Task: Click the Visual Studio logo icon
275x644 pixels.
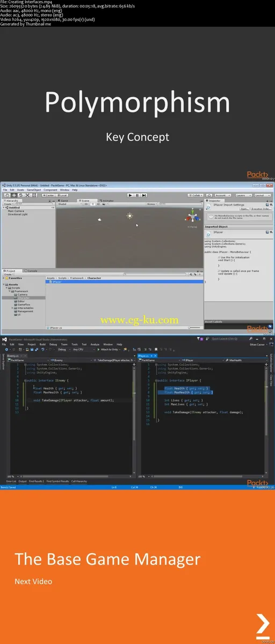Action: (4, 339)
